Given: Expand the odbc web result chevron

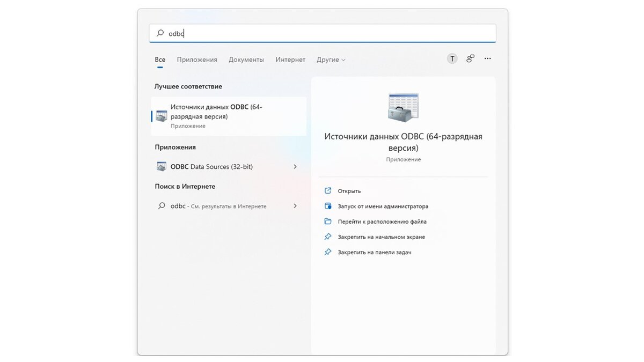Looking at the screenshot, I should click(295, 206).
